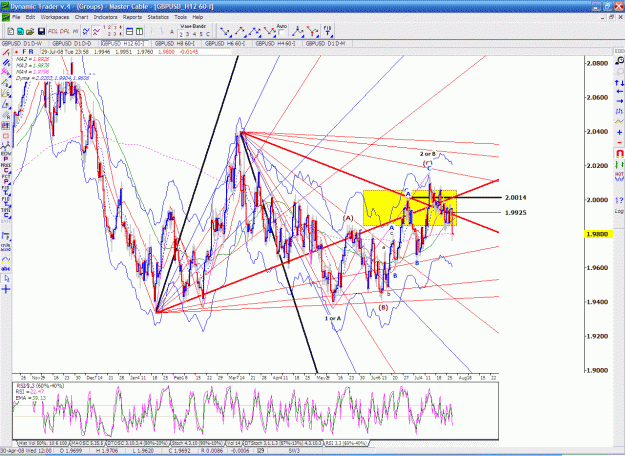Screen dimensions: 625x456
Task: Select wave band C
Action: pyautogui.click(x=208, y=34)
